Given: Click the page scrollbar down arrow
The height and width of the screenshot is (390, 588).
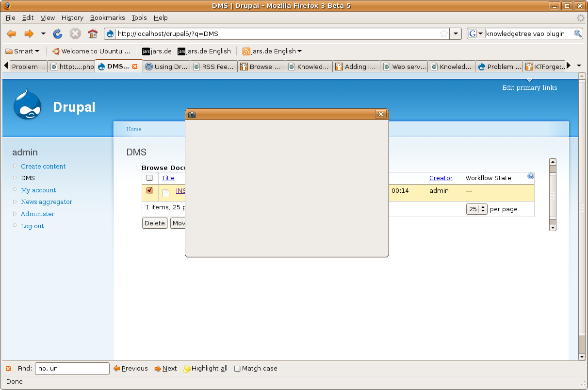Looking at the screenshot, I should (x=582, y=356).
